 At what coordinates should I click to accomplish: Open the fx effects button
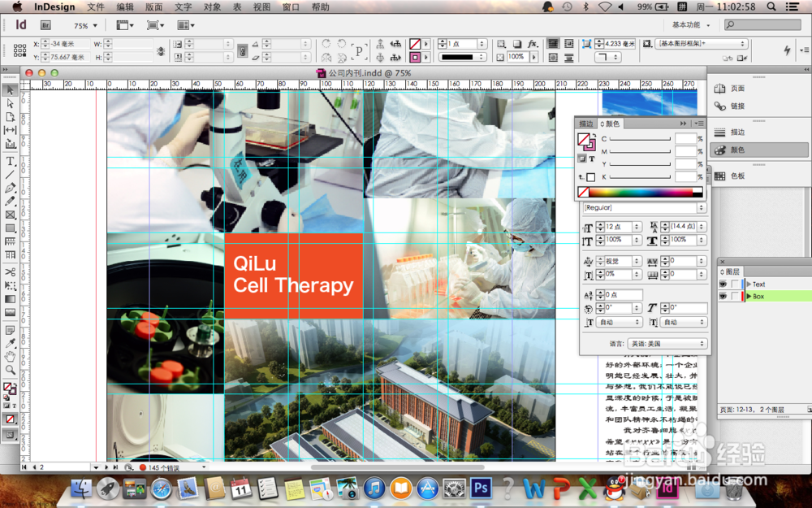(533, 44)
